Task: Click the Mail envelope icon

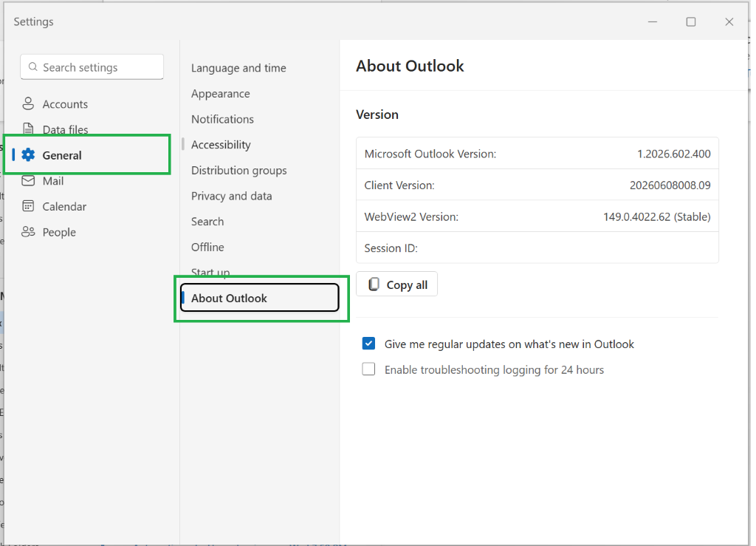Action: (28, 181)
